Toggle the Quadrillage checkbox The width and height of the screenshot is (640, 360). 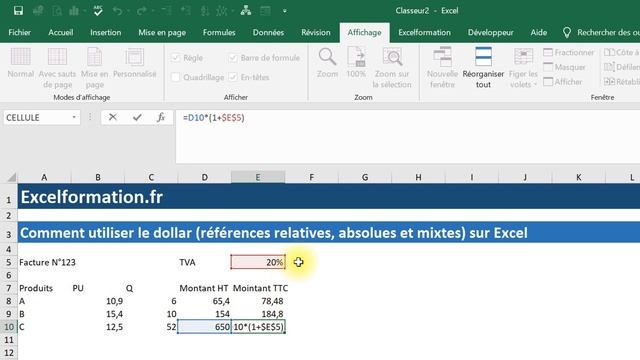pos(176,77)
